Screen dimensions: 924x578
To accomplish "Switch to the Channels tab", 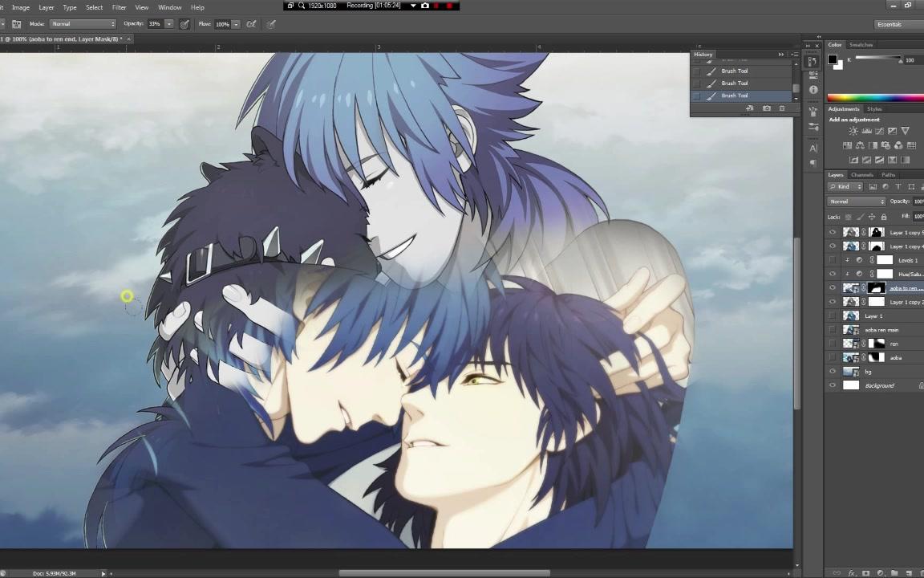I will tap(862, 174).
